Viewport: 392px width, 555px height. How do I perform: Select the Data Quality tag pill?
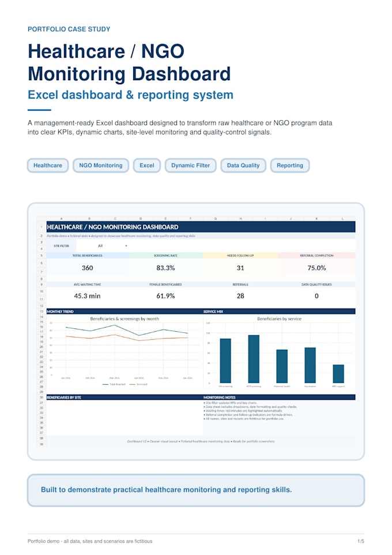tap(243, 166)
